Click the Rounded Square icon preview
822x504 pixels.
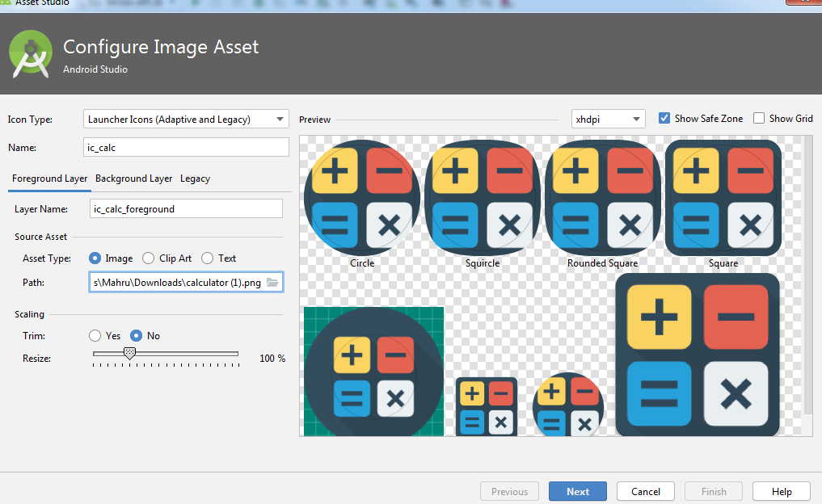point(603,198)
